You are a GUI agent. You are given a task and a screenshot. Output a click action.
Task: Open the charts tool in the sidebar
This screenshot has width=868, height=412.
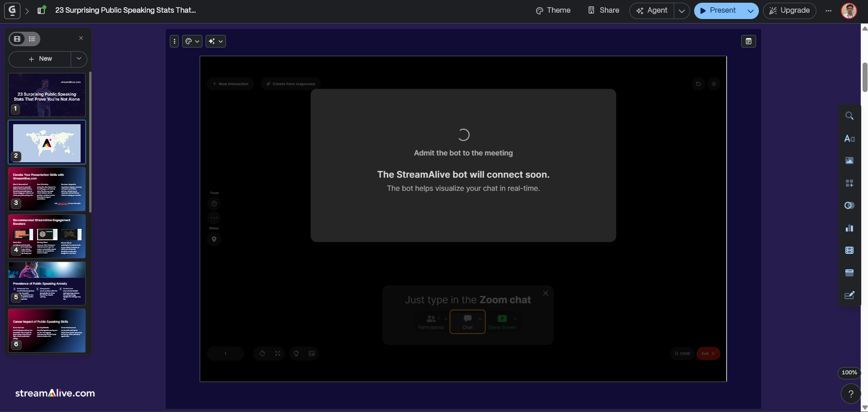point(849,228)
